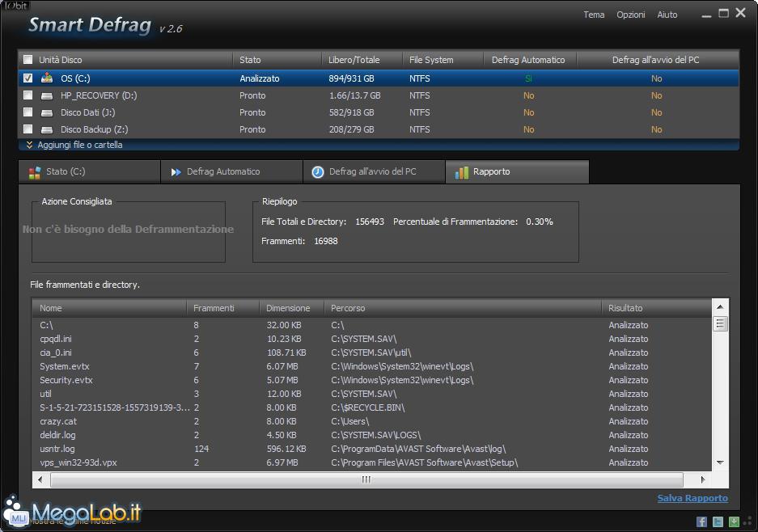Expand 'Aggiungi file o cartella' section

click(74, 145)
